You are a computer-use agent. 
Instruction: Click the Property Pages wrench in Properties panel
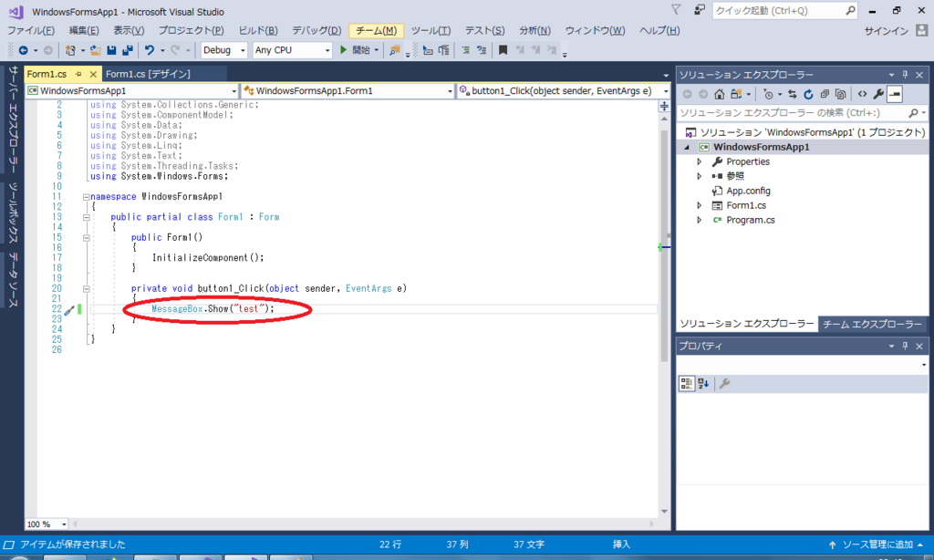click(x=725, y=384)
